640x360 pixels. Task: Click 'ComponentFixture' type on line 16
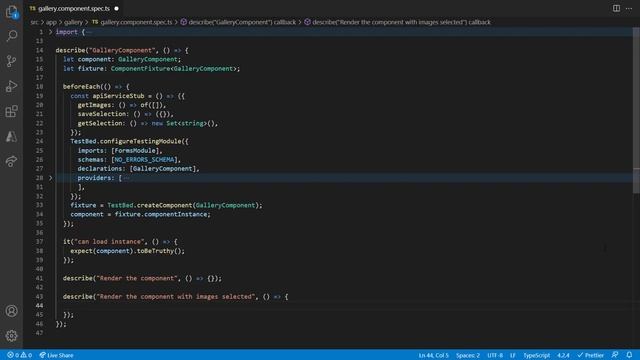click(140, 69)
